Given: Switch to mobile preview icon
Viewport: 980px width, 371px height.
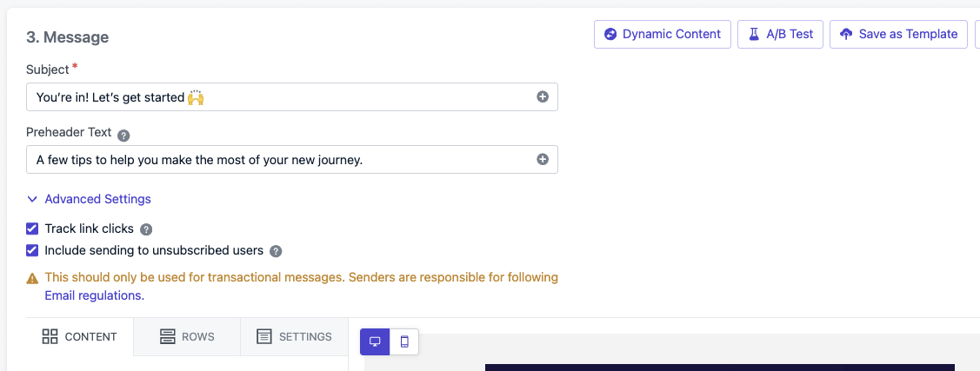Looking at the screenshot, I should point(404,341).
